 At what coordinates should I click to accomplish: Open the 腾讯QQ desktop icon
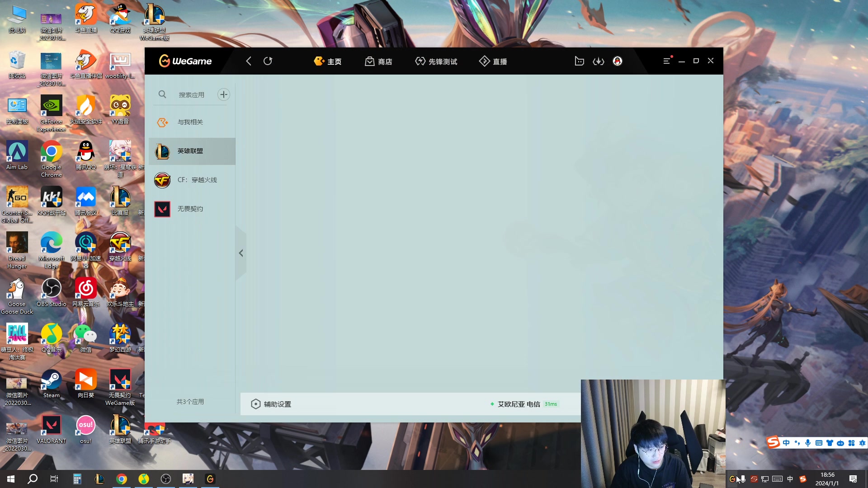86,156
